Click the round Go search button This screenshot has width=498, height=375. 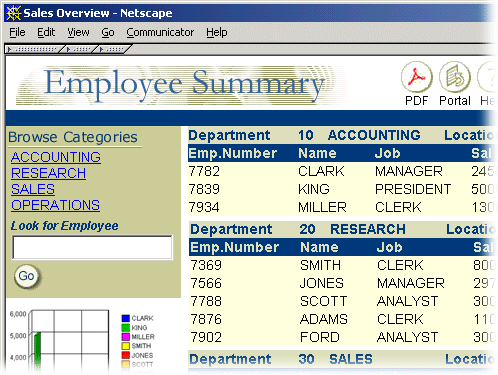26,276
